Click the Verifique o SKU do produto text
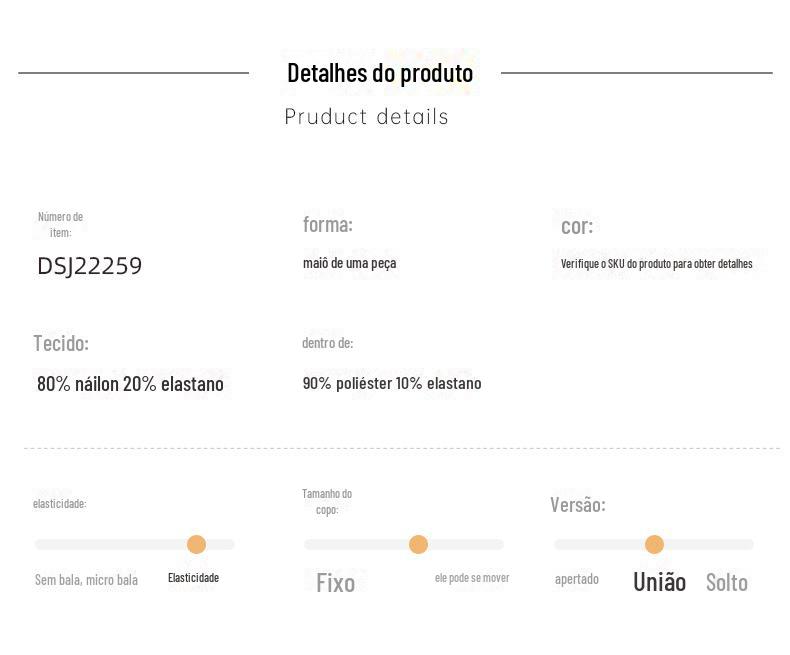This screenshot has width=790, height=655. click(x=656, y=264)
